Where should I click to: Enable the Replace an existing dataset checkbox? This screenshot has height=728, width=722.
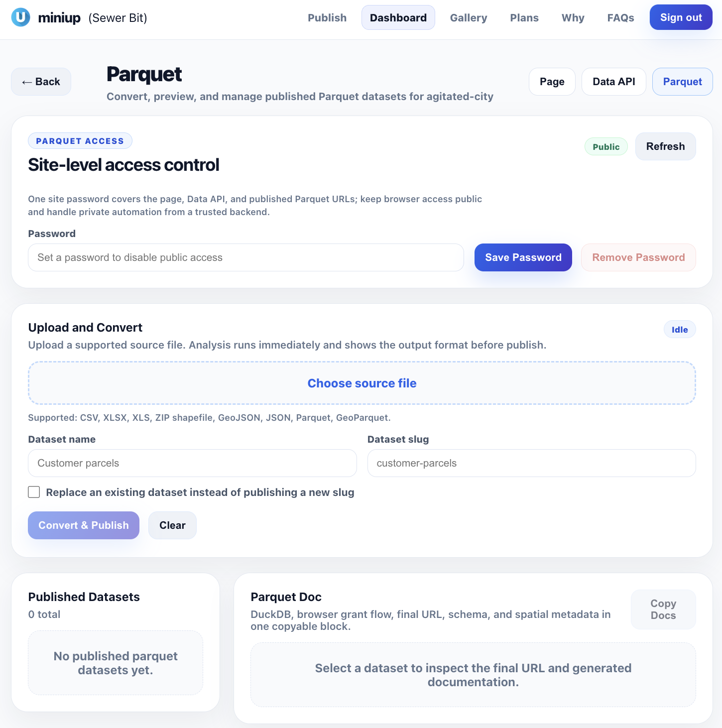[x=33, y=492]
